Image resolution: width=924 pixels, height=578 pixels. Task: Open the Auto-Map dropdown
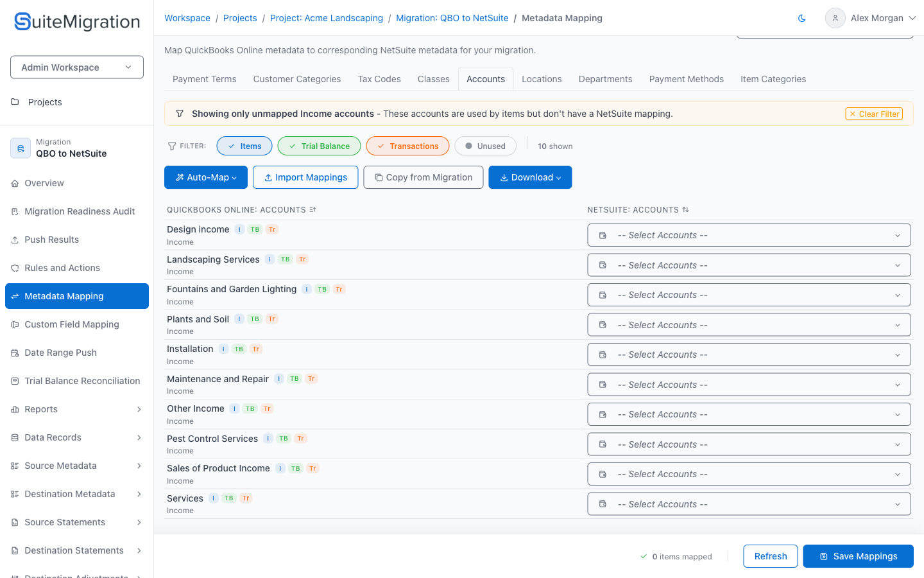point(206,177)
